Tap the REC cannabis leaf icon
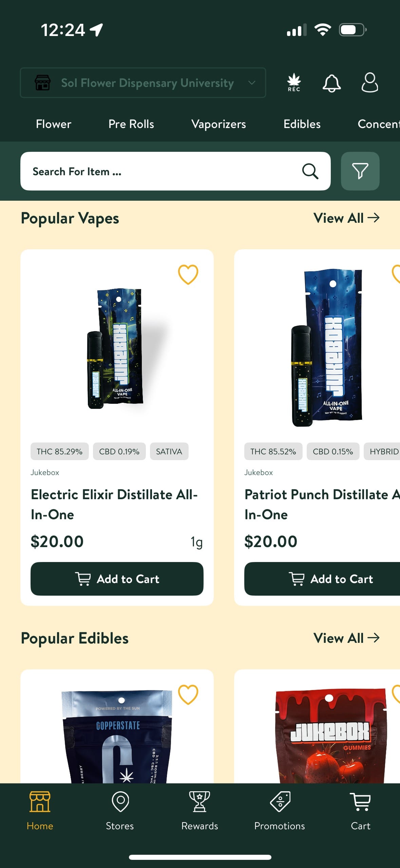 tap(294, 83)
